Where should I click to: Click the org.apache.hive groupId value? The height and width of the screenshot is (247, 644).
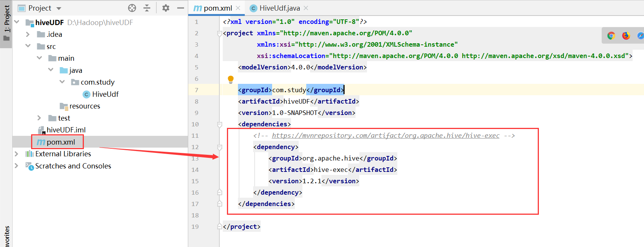coord(331,158)
